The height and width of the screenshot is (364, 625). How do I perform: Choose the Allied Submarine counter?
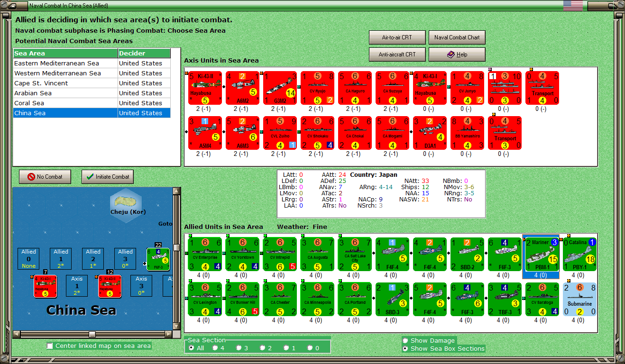pos(580,299)
